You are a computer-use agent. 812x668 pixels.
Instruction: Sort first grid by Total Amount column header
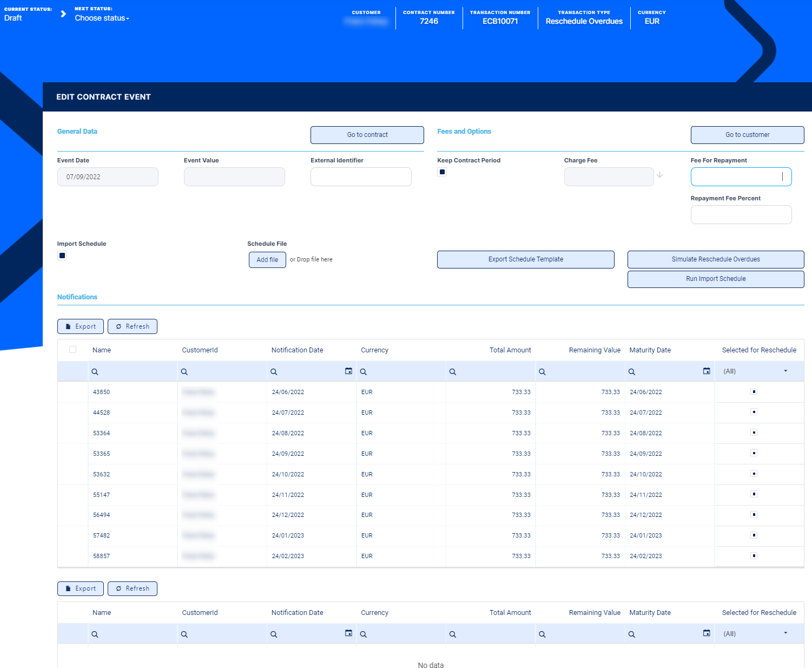(x=510, y=350)
